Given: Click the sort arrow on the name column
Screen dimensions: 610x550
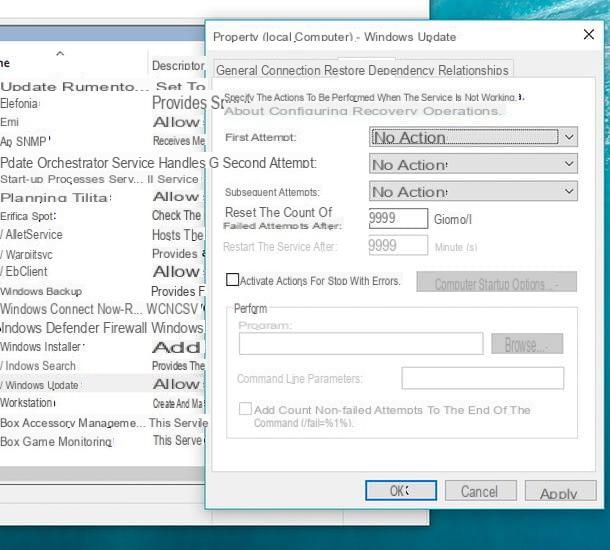Looking at the screenshot, I should pyautogui.click(x=60, y=54).
